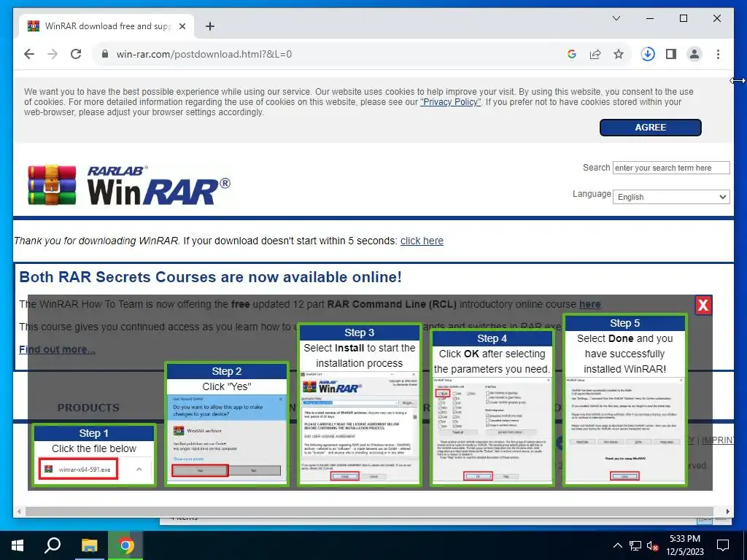
Task: Follow the 'Find out more...' link
Action: [57, 349]
